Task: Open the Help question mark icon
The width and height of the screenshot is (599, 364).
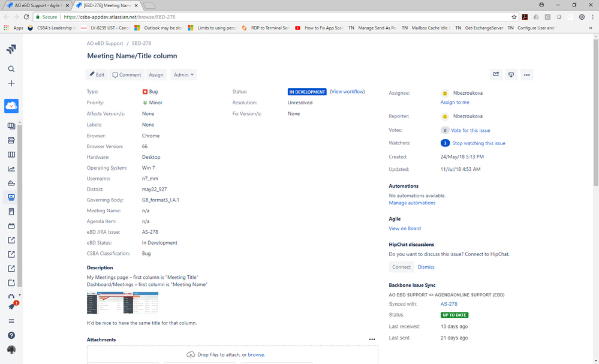Action: pyautogui.click(x=11, y=335)
